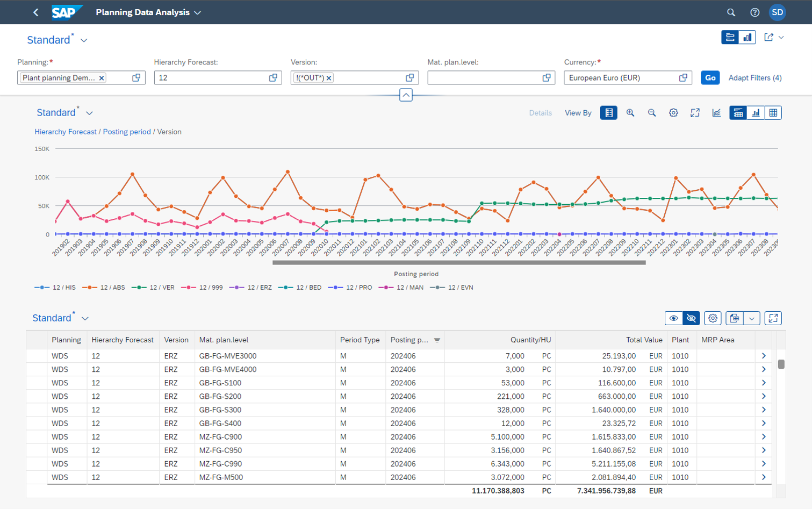Screen dimensions: 812x509
Task: Select chart and table combined view
Action: [x=738, y=113]
